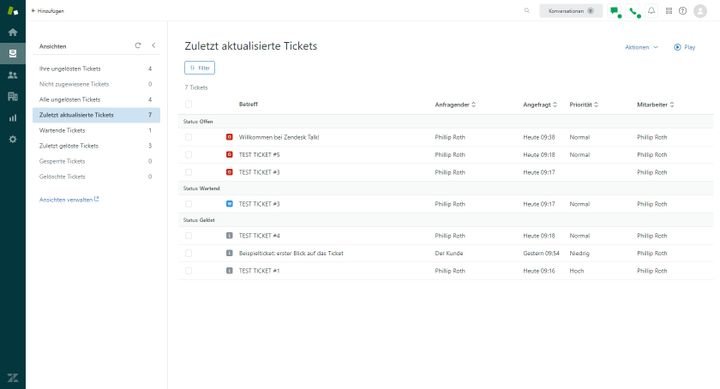The height and width of the screenshot is (389, 720).
Task: Check the TEST TICKET #5 checkbox
Action: pos(188,154)
